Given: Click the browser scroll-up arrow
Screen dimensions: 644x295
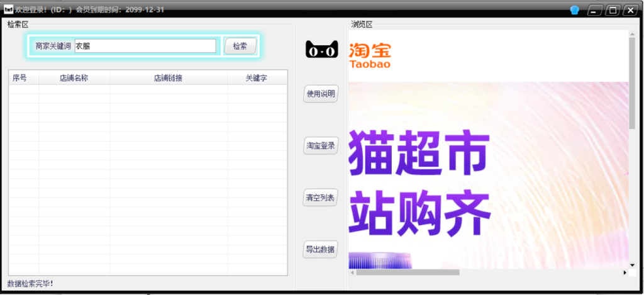Looking at the screenshot, I should 632,34.
